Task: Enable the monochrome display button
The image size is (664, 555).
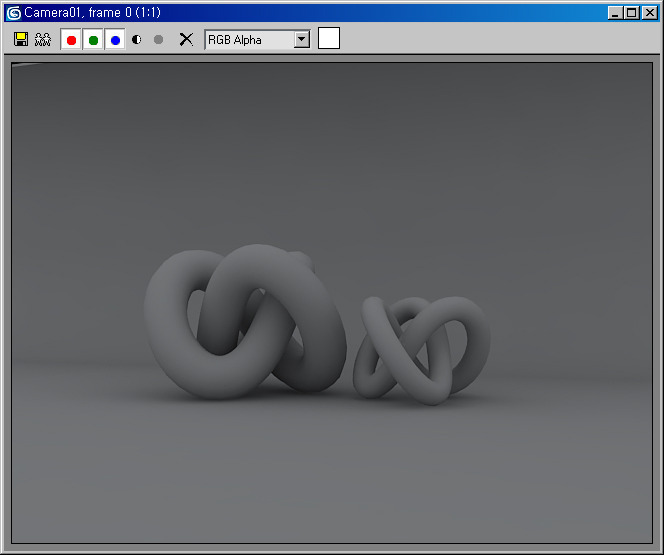Action: 158,40
